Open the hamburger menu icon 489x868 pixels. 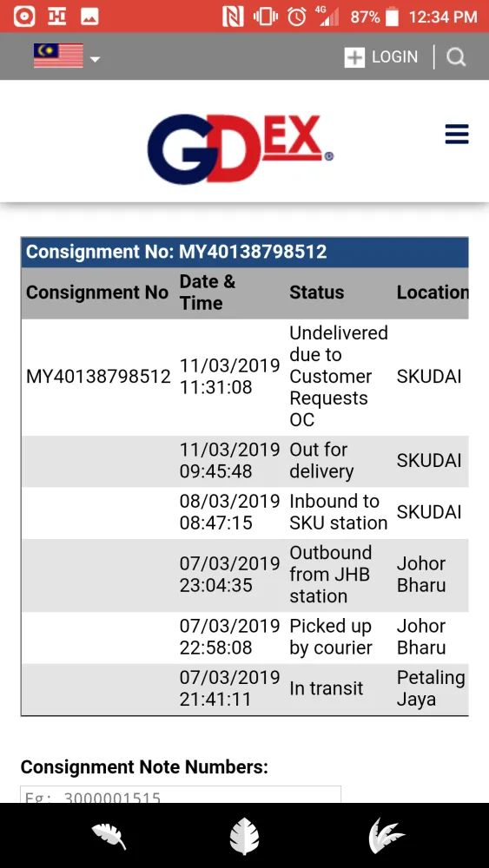point(457,135)
